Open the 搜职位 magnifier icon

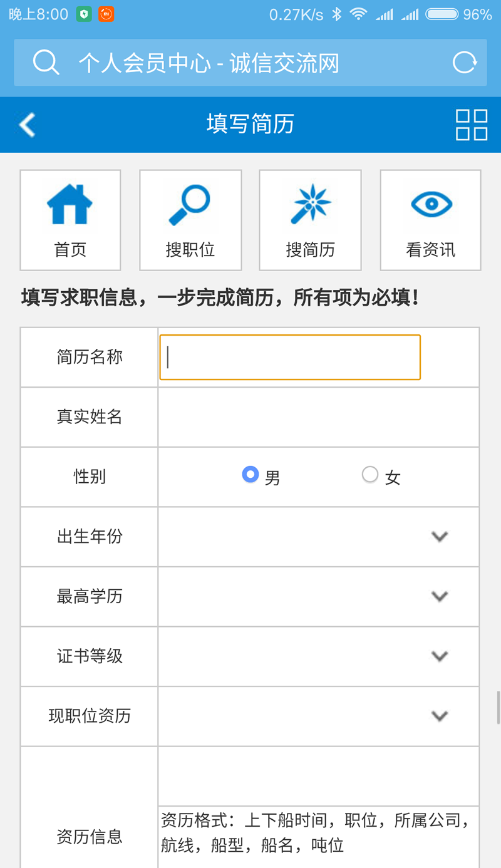190,205
